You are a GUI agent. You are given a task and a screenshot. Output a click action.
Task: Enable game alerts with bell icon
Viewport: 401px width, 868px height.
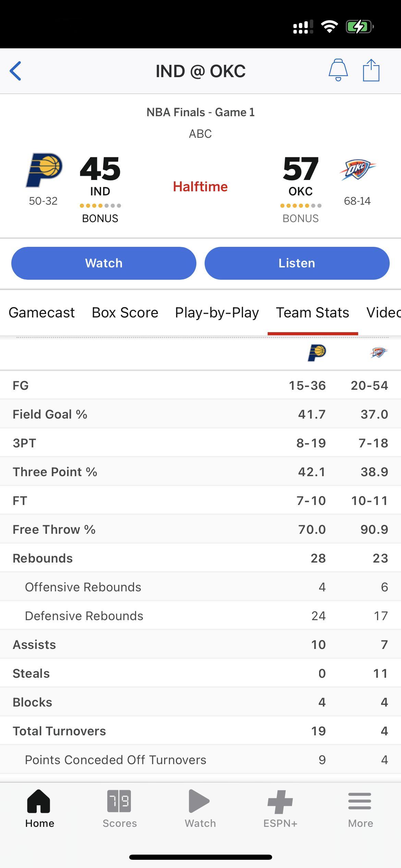pyautogui.click(x=338, y=70)
